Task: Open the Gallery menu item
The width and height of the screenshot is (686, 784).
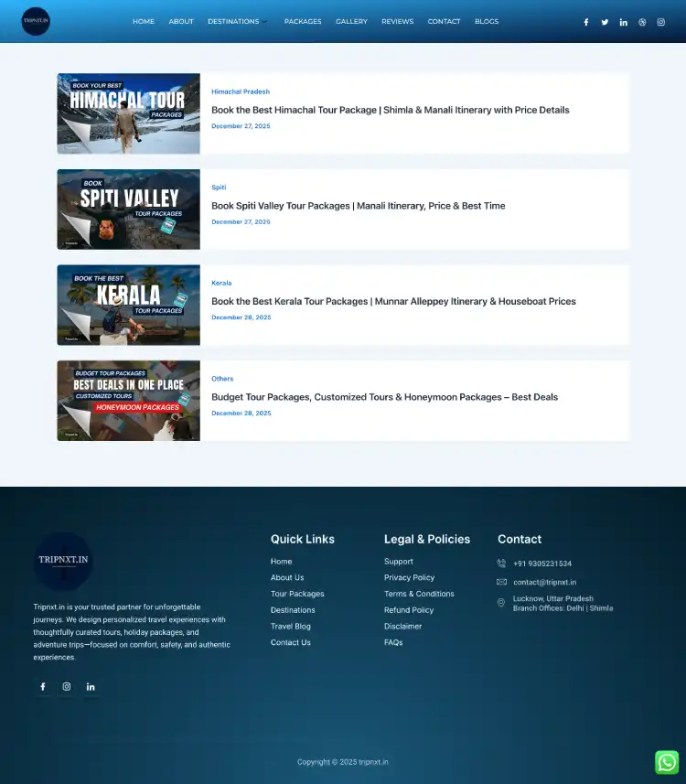Action: tap(351, 21)
